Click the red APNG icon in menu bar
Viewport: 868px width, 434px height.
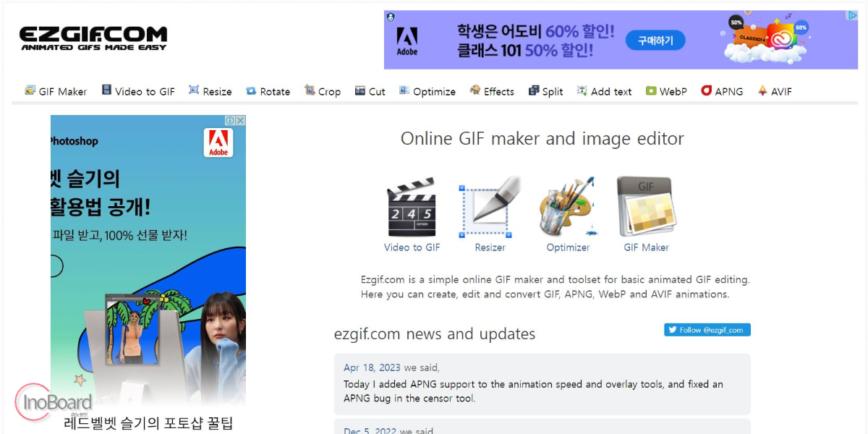point(706,90)
